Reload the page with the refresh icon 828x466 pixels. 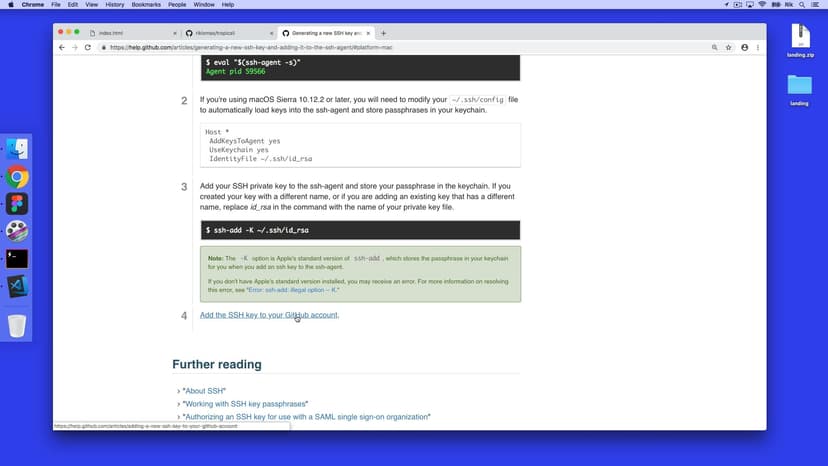tap(88, 47)
